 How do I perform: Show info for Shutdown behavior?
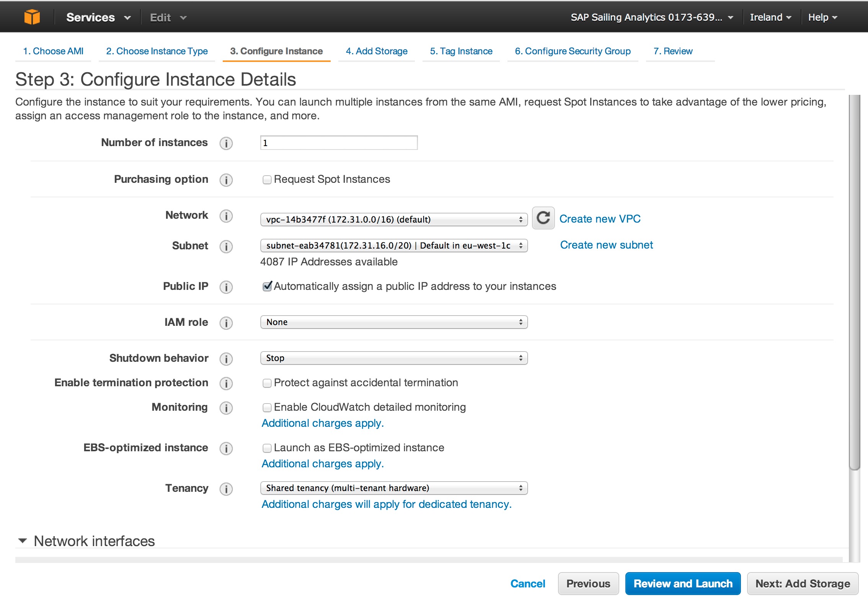226,359
